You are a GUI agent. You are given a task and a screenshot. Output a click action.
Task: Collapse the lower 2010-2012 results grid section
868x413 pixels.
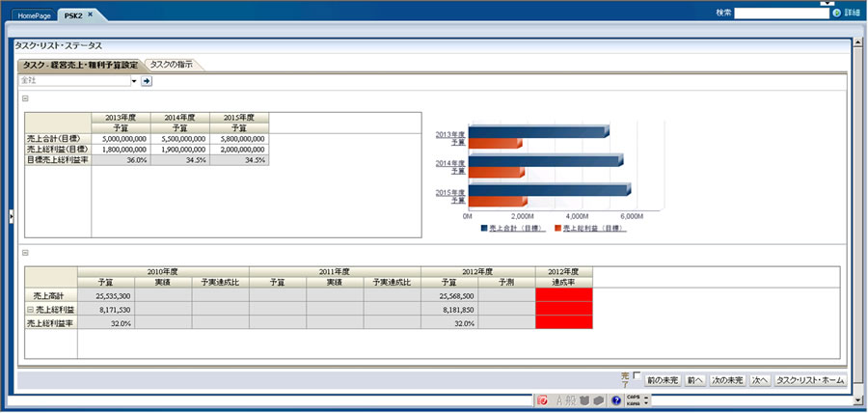[x=26, y=253]
